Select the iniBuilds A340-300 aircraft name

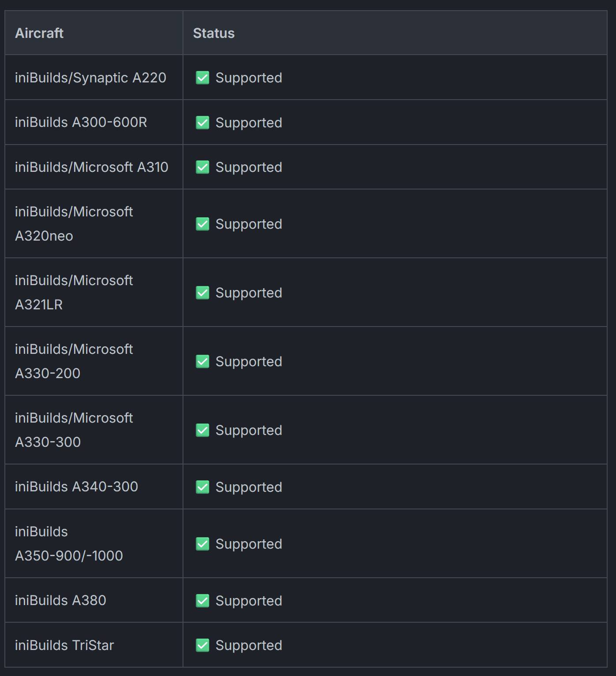pyautogui.click(x=76, y=487)
